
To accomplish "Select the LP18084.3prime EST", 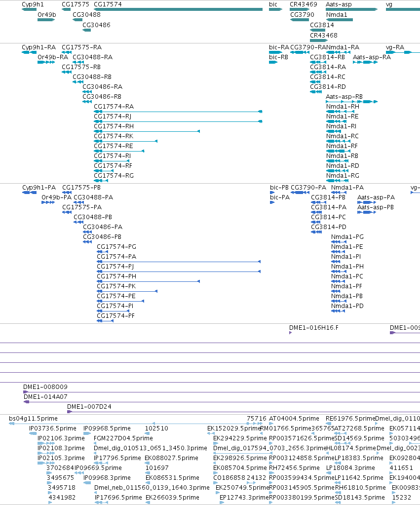I will pos(350,468).
